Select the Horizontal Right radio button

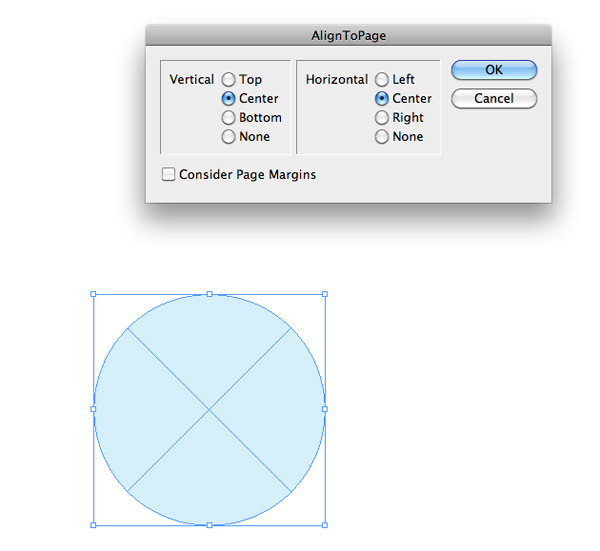pyautogui.click(x=382, y=117)
